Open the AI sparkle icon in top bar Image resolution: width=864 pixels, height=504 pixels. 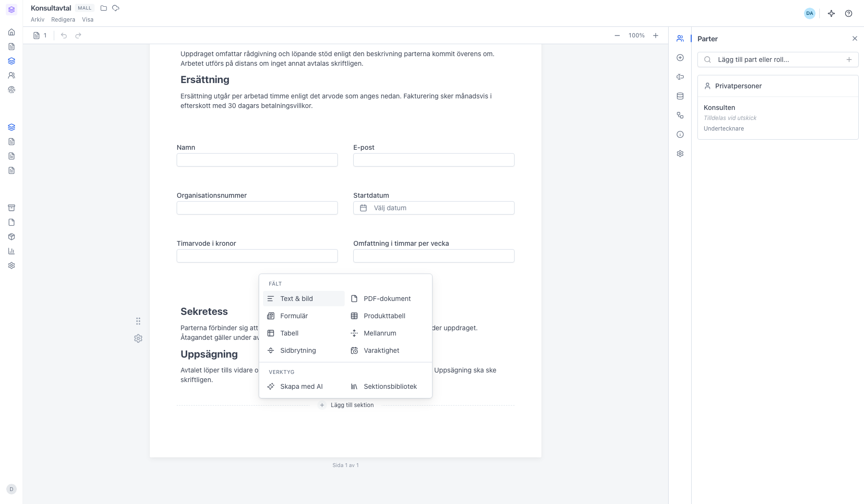pos(831,13)
